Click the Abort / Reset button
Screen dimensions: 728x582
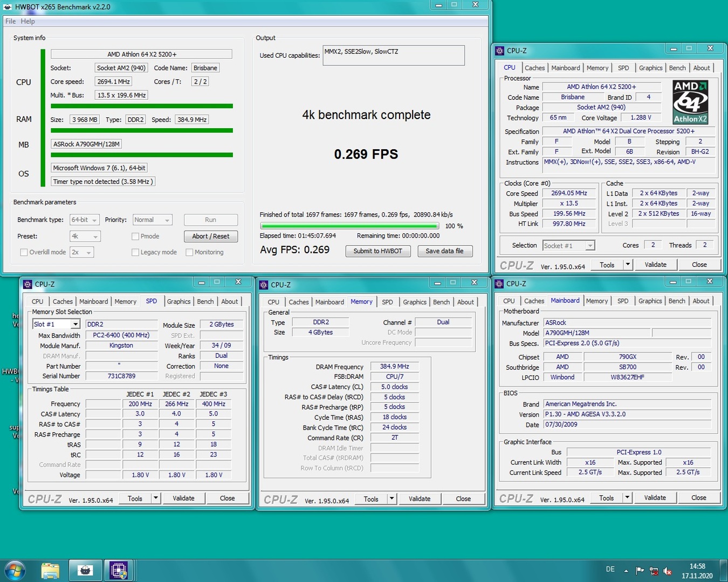[211, 236]
